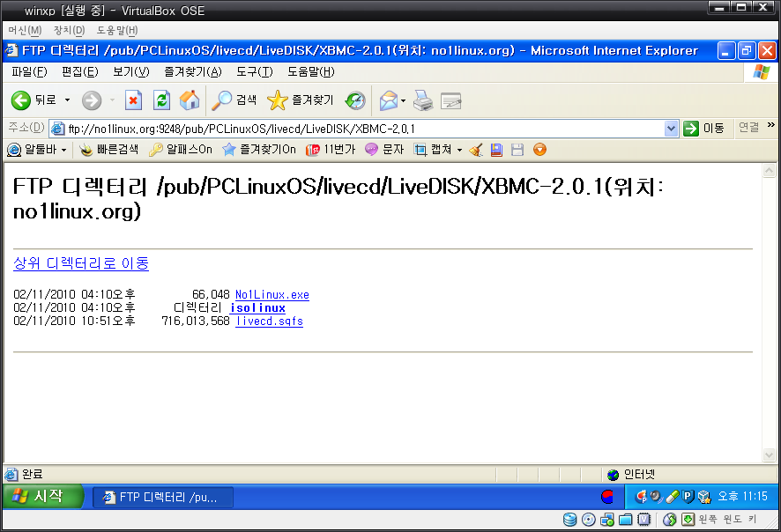
Task: Open the 뒤로 back history dropdown arrow
Action: point(67,100)
